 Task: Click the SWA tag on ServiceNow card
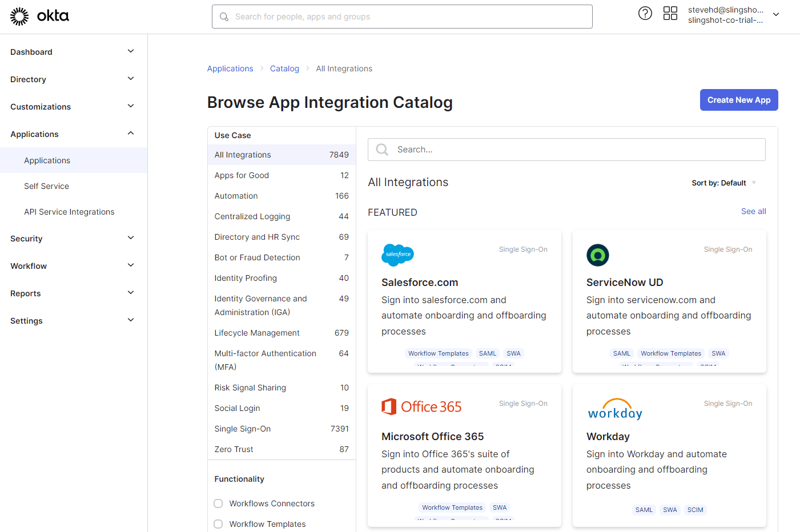point(718,353)
